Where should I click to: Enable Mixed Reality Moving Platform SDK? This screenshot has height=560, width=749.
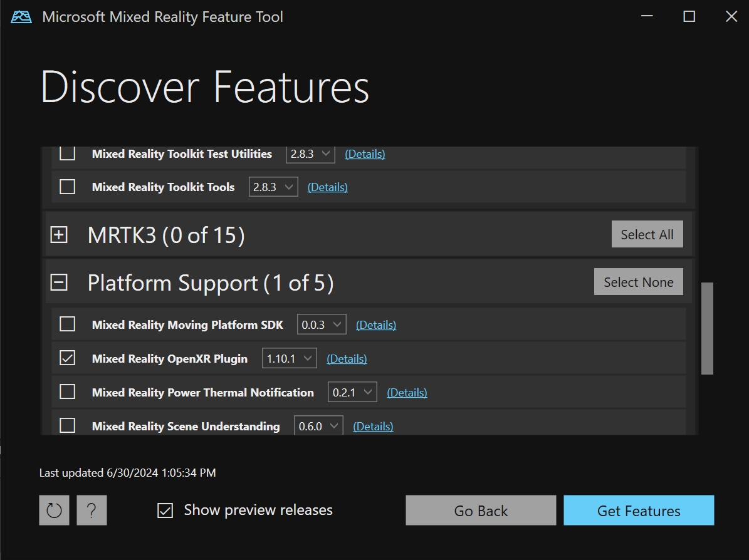coord(67,324)
